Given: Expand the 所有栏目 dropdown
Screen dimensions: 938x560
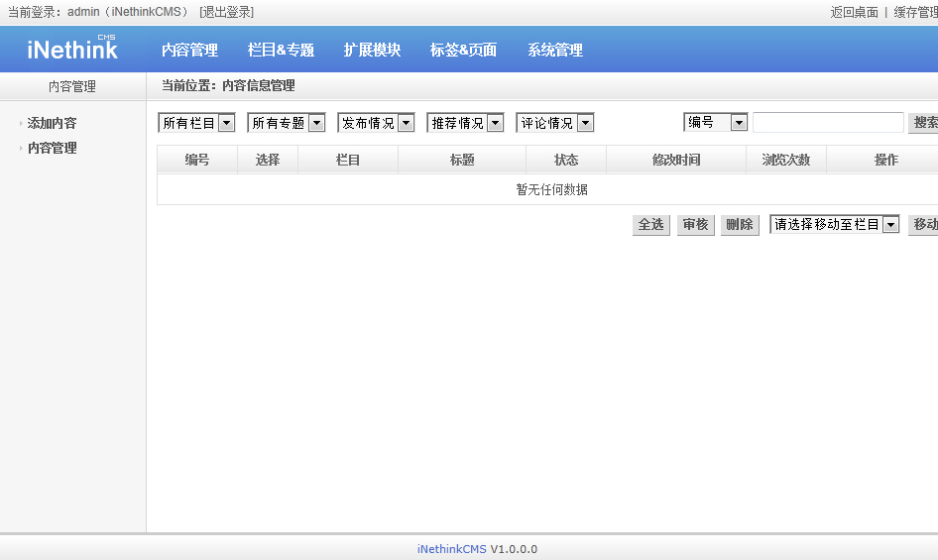Looking at the screenshot, I should [196, 123].
